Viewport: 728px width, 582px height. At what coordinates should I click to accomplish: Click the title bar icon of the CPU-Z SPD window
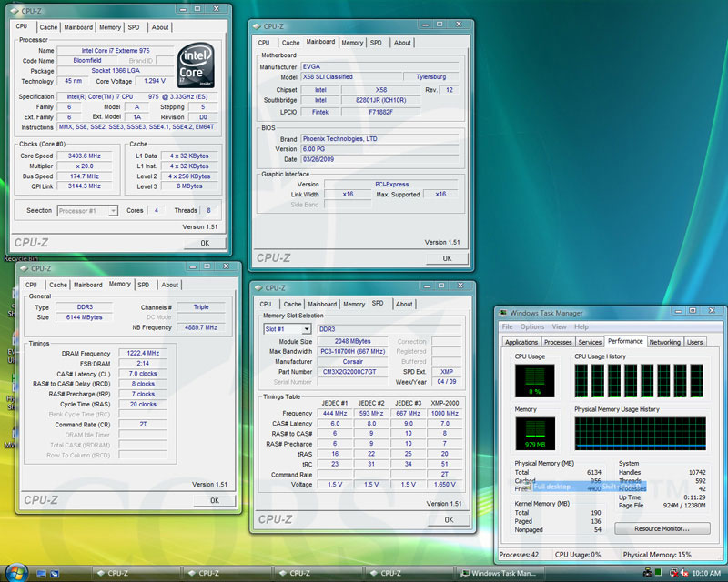258,287
